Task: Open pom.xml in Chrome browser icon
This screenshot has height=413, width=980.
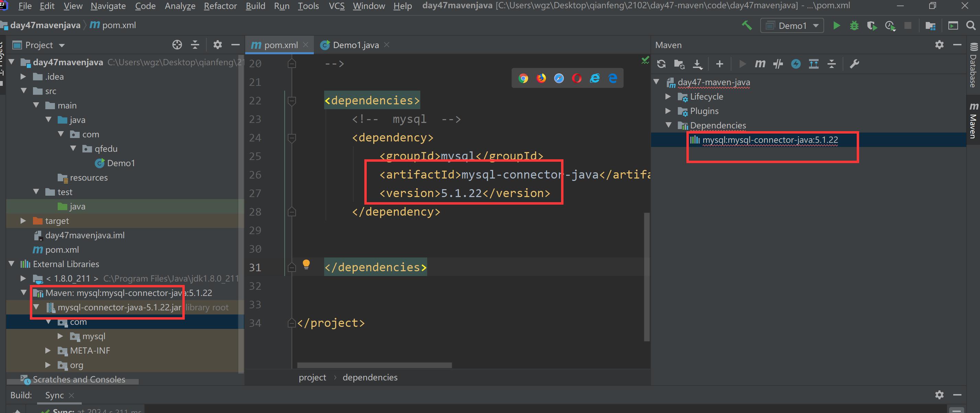Action: pyautogui.click(x=523, y=78)
